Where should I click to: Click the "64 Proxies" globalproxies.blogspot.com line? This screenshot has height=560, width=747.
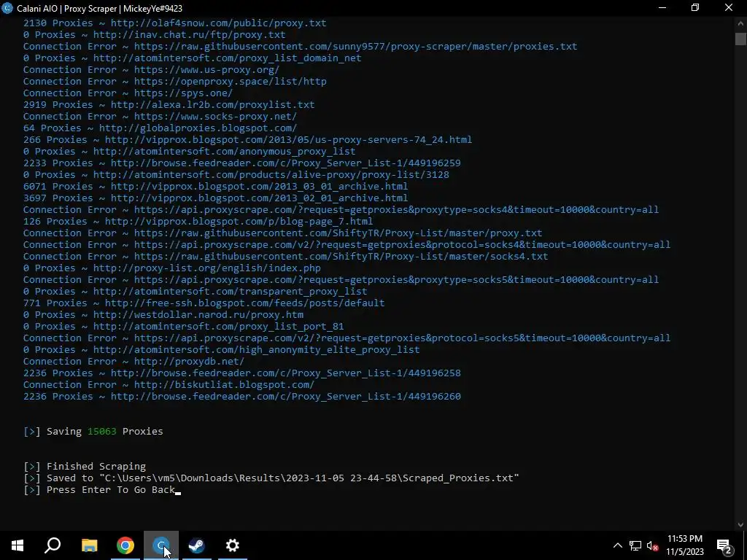click(160, 128)
